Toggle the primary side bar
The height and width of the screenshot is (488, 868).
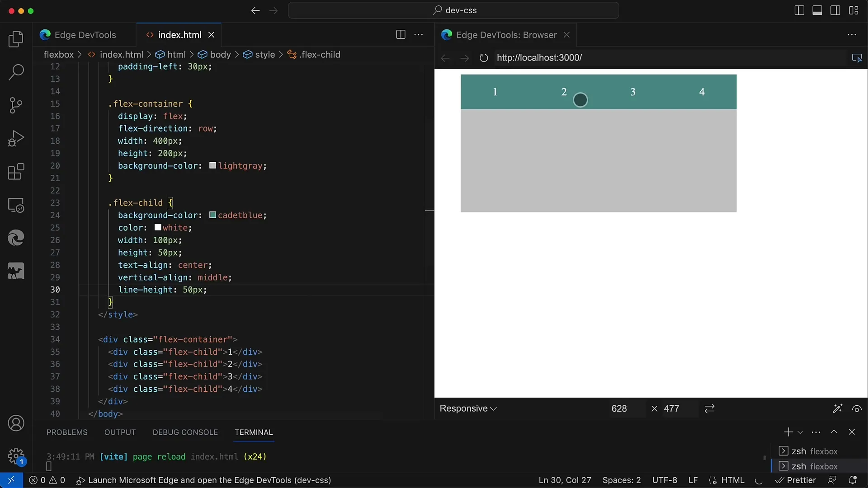tap(799, 10)
